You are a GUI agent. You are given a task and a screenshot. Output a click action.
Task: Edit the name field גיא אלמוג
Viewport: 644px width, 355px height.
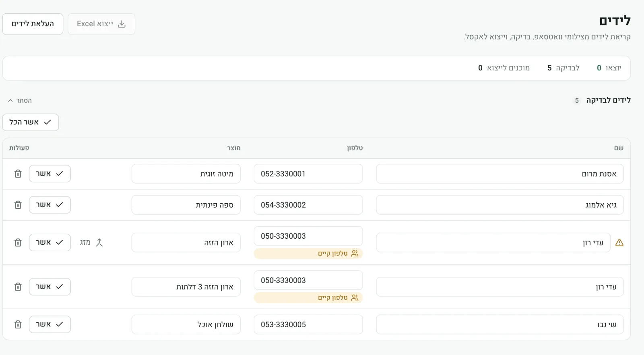coord(500,205)
